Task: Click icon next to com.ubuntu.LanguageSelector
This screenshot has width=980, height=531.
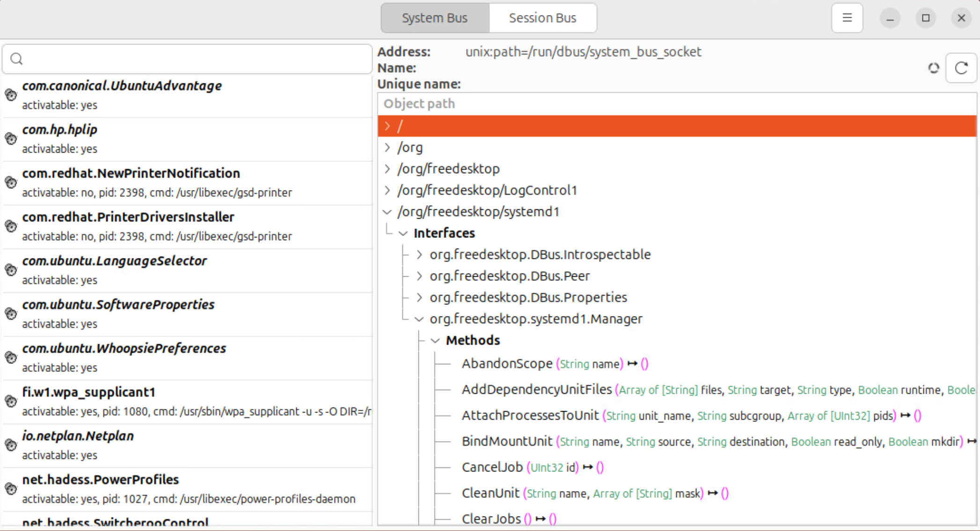Action: click(11, 270)
